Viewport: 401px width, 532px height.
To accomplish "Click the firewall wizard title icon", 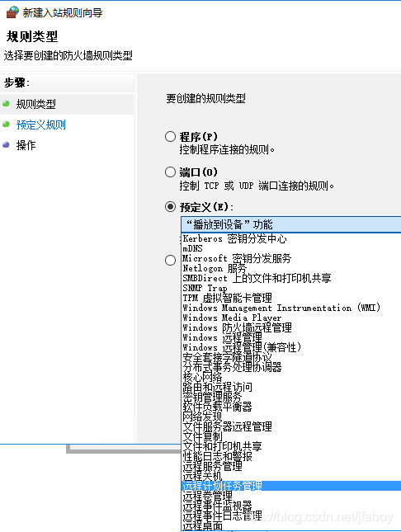I will pos(12,12).
